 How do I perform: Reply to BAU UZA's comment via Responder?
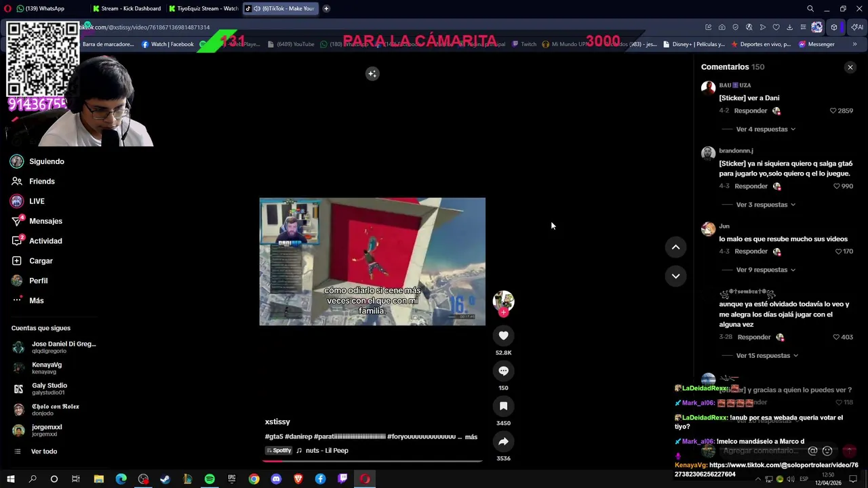[751, 110]
